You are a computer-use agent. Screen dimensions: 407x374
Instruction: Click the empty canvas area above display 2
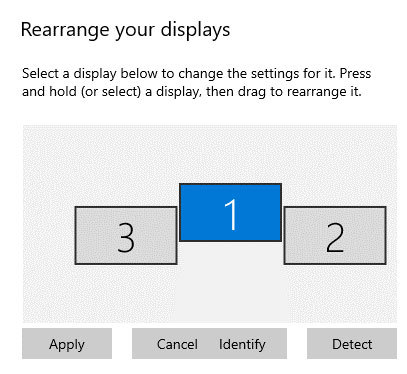tap(335, 167)
